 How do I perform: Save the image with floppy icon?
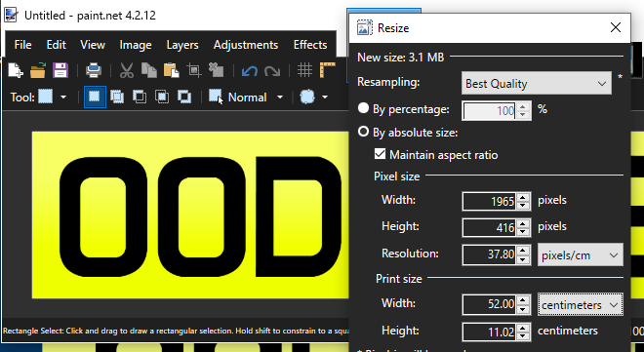pyautogui.click(x=60, y=70)
